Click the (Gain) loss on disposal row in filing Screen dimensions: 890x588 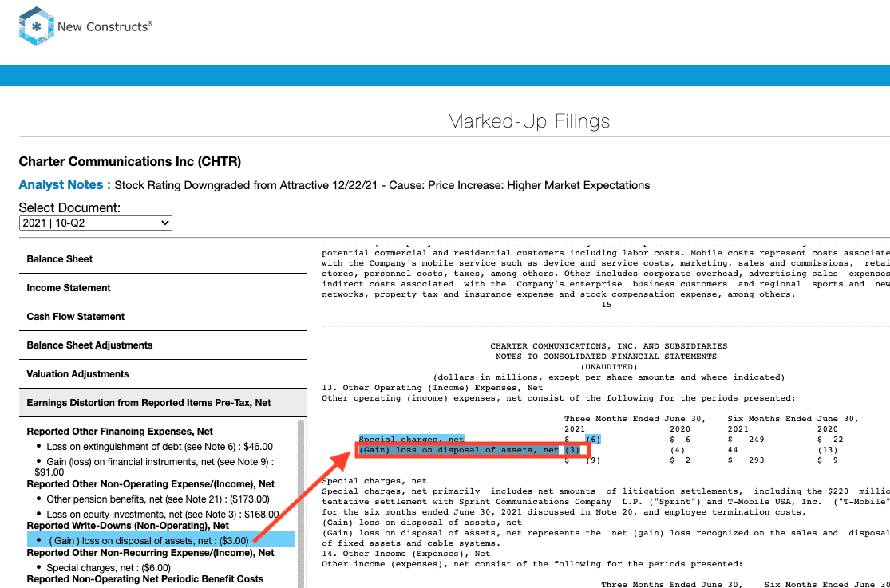click(474, 450)
